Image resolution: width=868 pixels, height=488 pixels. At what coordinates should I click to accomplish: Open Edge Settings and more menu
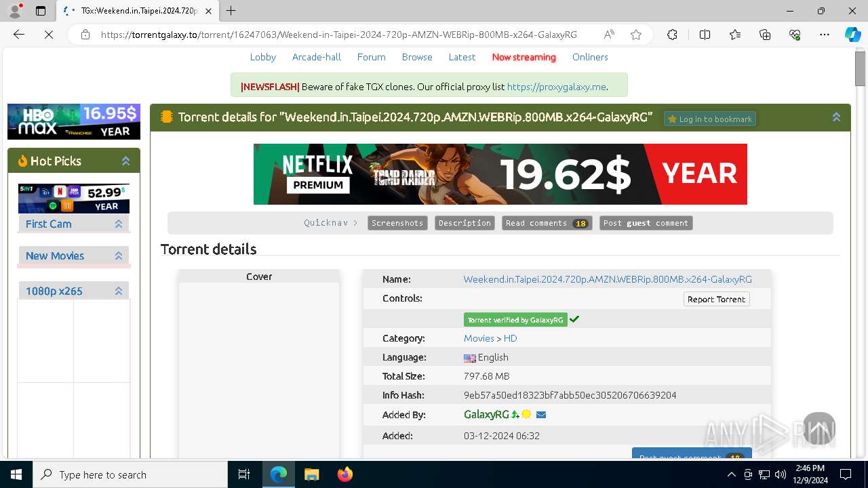pyautogui.click(x=825, y=35)
